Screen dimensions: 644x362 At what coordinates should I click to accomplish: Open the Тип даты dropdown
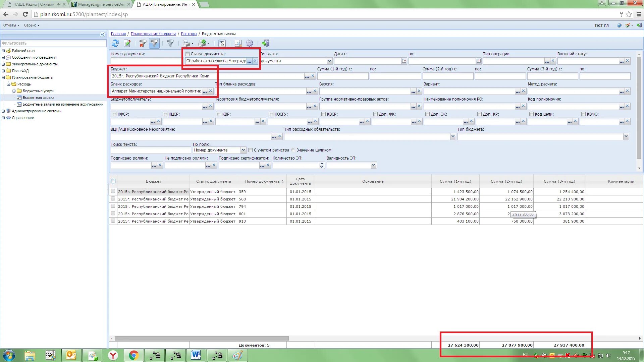[x=329, y=61]
